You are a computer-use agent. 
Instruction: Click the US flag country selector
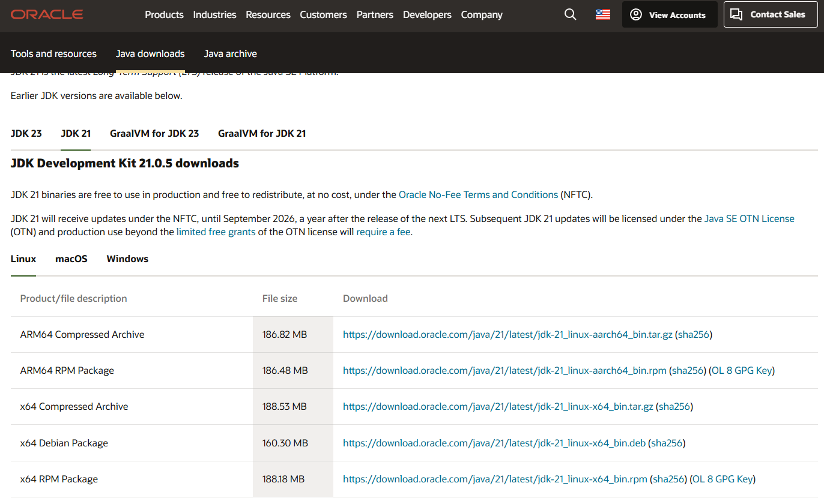(603, 14)
